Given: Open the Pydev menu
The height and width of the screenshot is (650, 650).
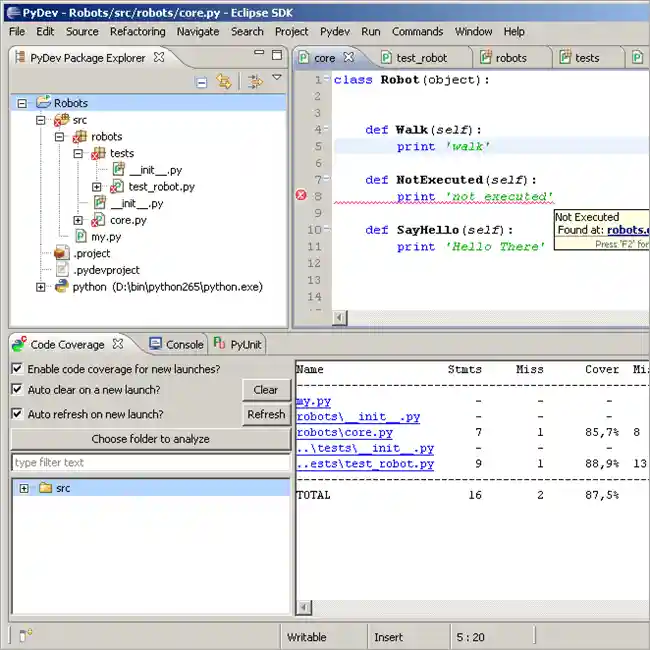Looking at the screenshot, I should [x=335, y=32].
